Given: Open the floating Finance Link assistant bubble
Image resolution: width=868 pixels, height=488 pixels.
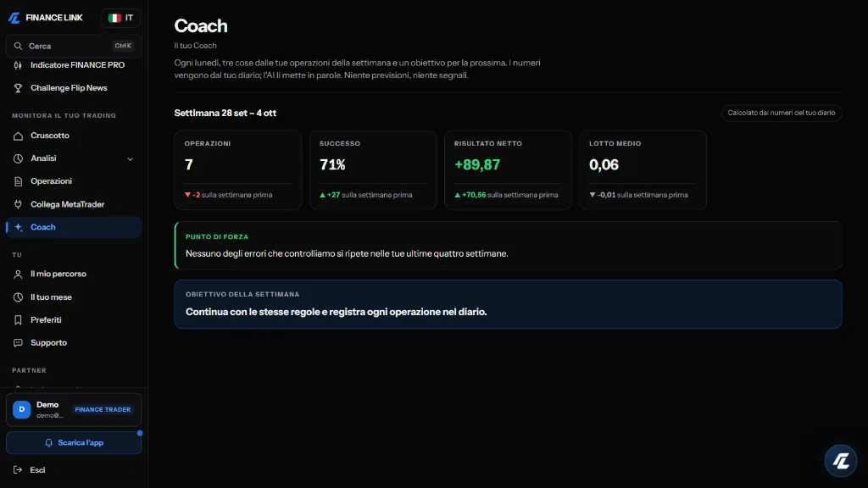Looking at the screenshot, I should [841, 460].
